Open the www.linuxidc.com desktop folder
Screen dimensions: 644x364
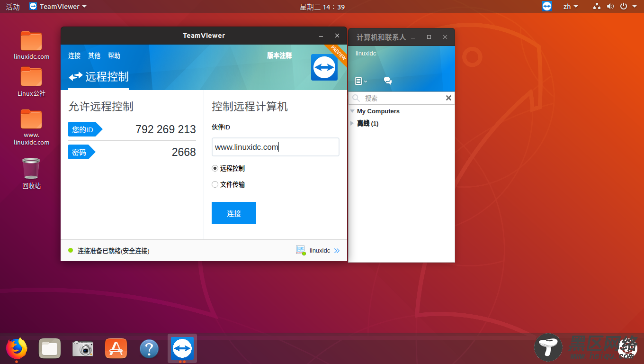(x=32, y=127)
